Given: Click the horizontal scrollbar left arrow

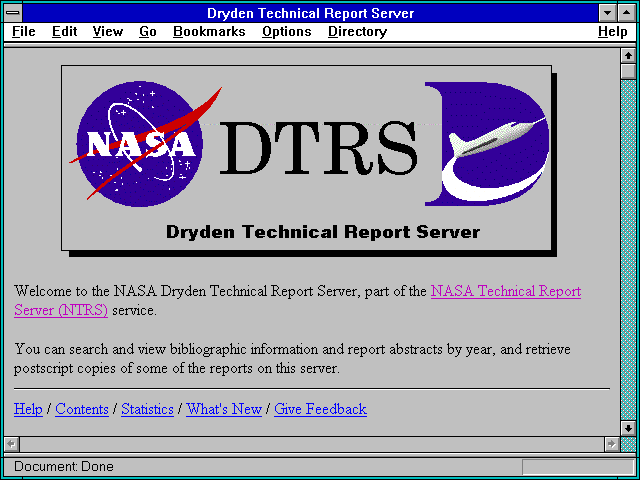Looking at the screenshot, I should pos(12,444).
